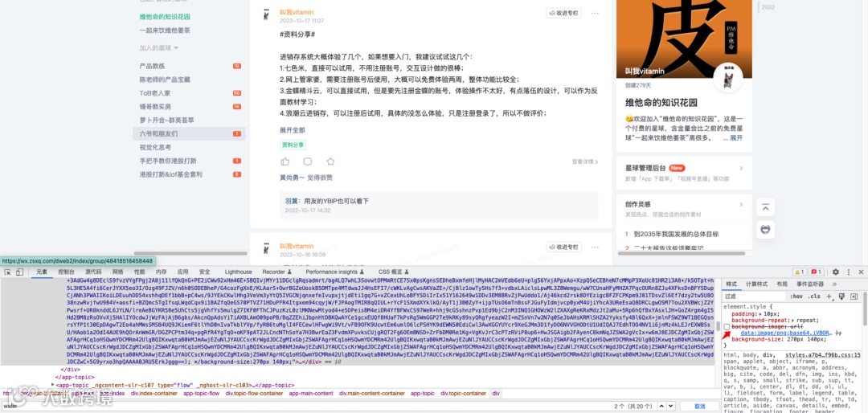Viewport: 868px width, 413px height.
Task: Expand the background-repeat shorthand triangle
Action: (x=792, y=321)
